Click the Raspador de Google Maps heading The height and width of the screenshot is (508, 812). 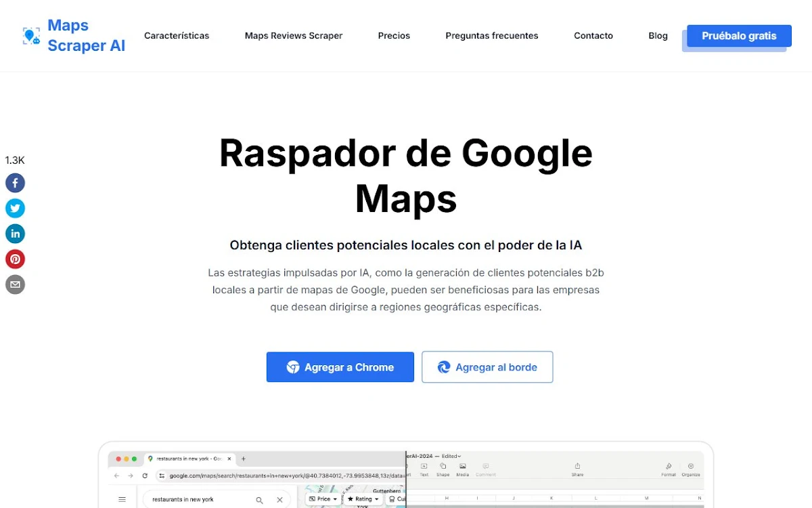[x=406, y=175]
